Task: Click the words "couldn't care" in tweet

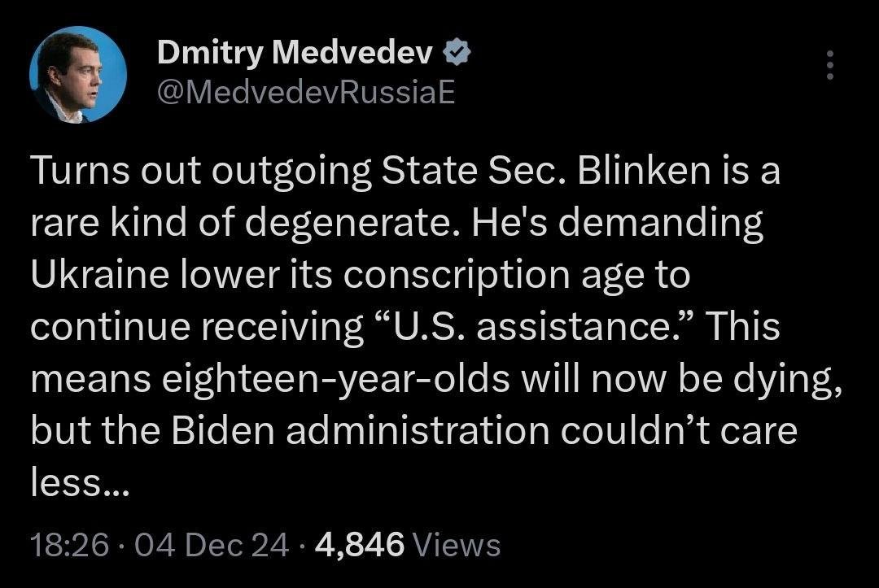Action: click(675, 431)
